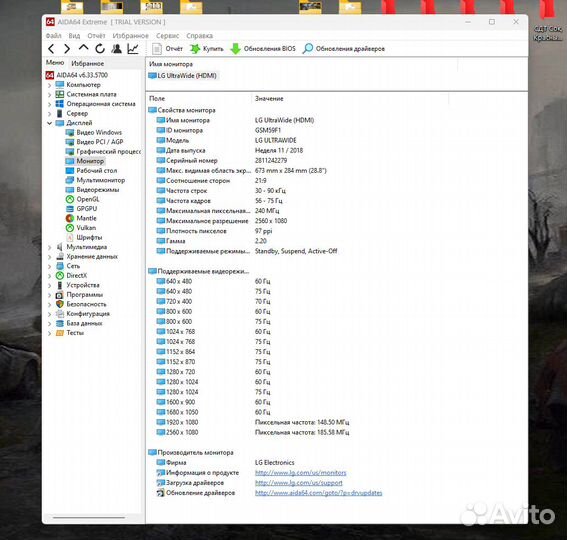The image size is (567, 540).
Task: Open the Избранное menu in menu bar
Action: pyautogui.click(x=131, y=35)
